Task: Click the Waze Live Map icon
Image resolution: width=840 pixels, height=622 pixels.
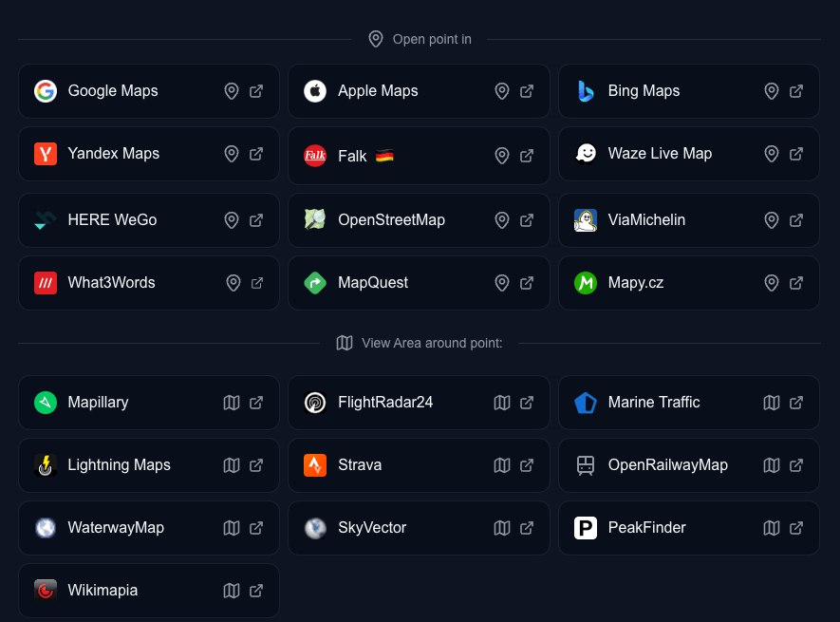Action: click(586, 154)
